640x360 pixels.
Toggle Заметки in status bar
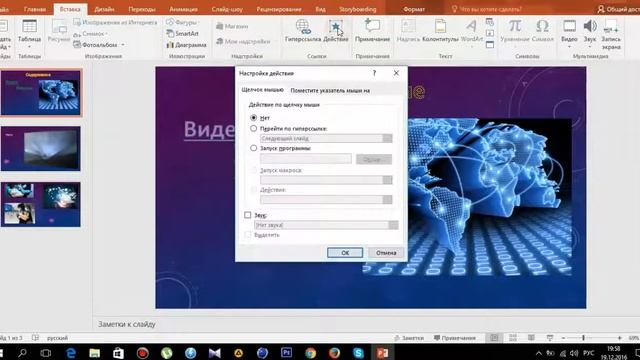click(x=409, y=338)
